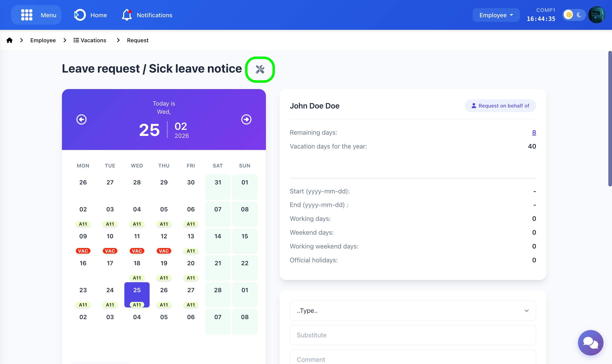Open the ..Type.. leave dropdown
This screenshot has height=364, width=612.
tap(413, 311)
